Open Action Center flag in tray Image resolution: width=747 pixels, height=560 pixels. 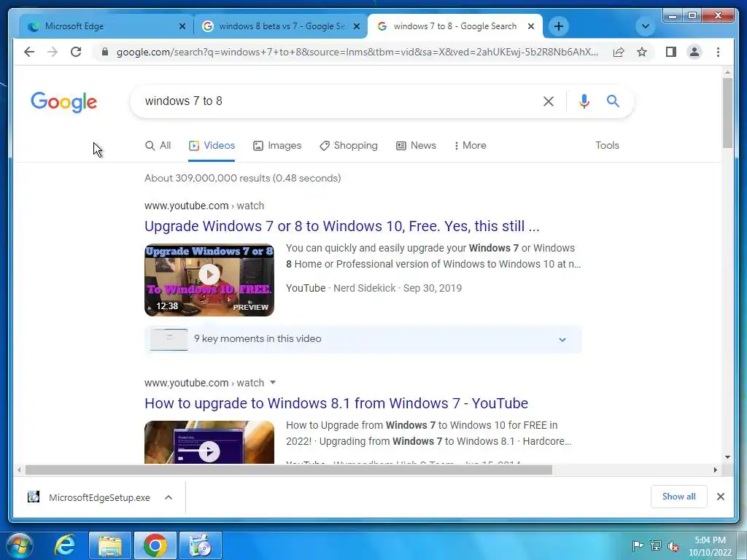point(637,545)
